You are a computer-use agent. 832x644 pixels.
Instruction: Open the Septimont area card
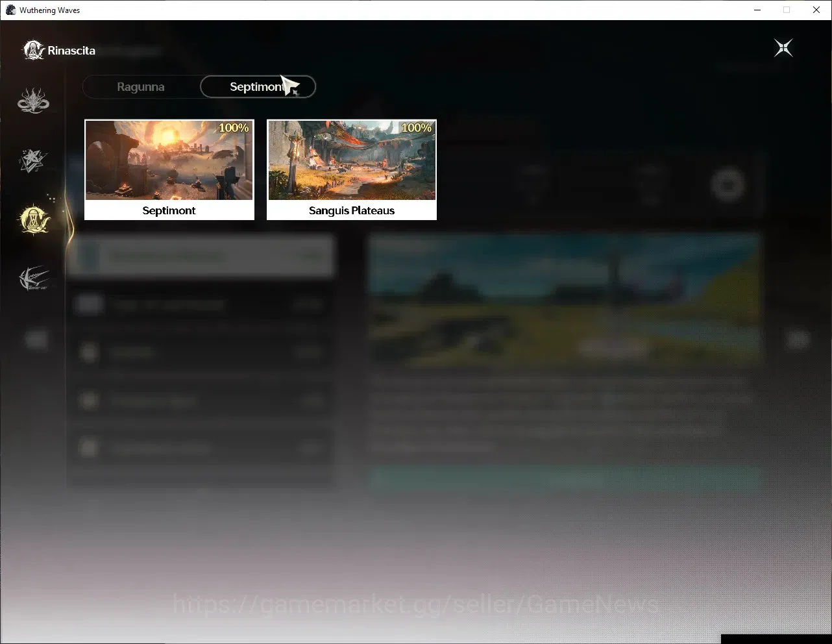point(169,170)
